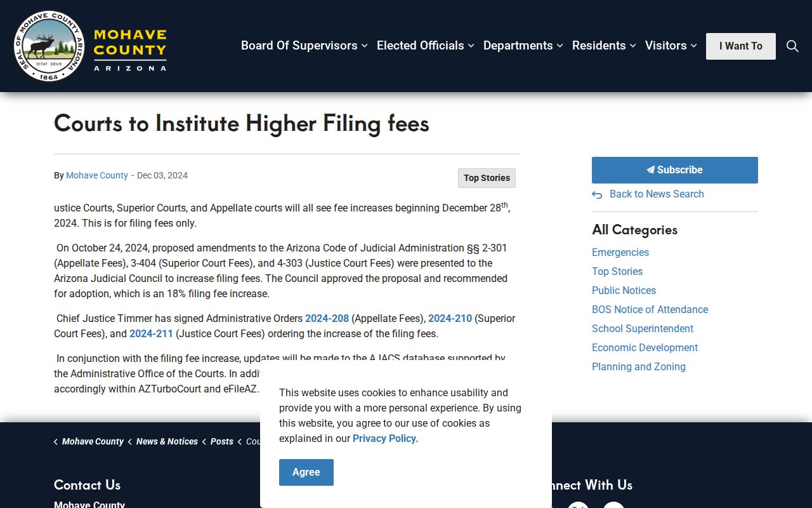Screen dimensions: 812x508
Task: Open the Departments dropdown menu
Action: [523, 46]
